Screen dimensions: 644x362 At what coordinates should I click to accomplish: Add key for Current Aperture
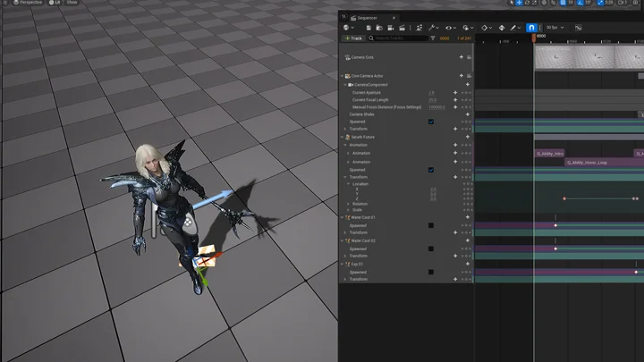coord(455,93)
